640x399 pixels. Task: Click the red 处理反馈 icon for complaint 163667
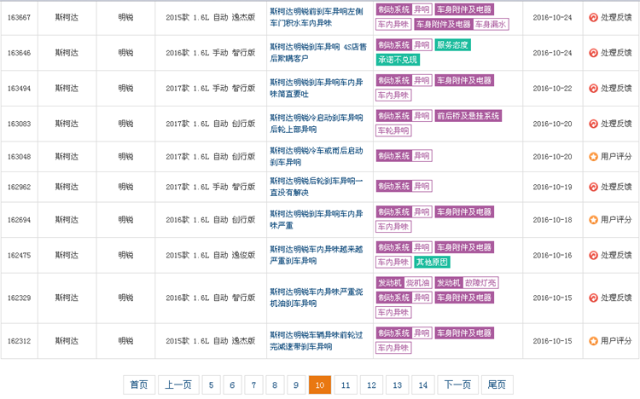(593, 18)
